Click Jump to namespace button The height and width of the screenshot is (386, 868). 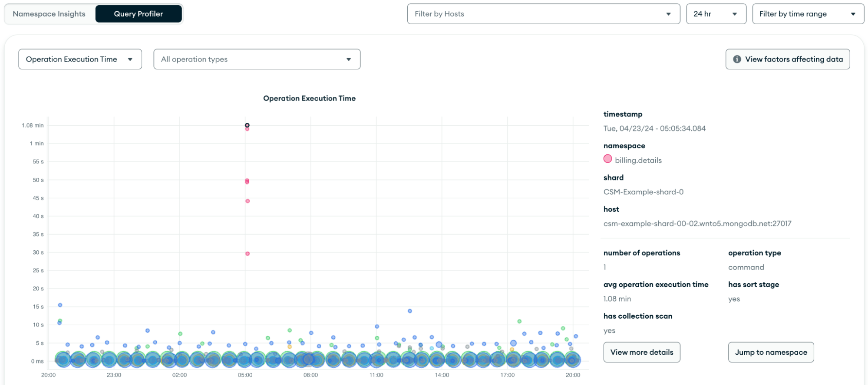771,352
